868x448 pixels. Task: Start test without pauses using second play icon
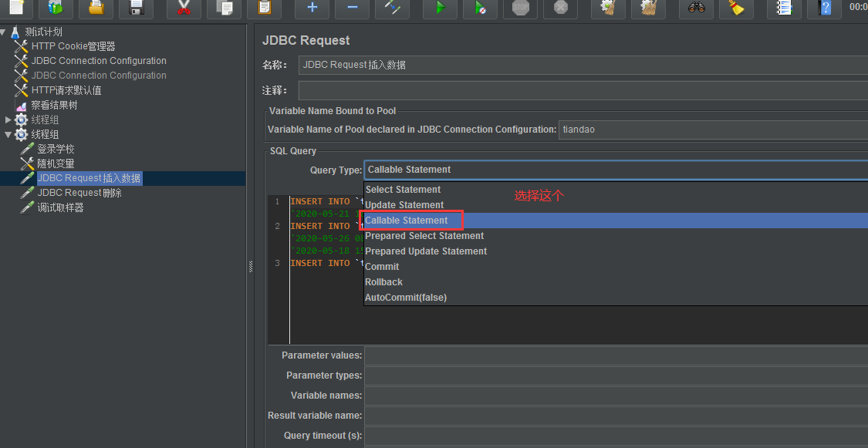[x=480, y=9]
